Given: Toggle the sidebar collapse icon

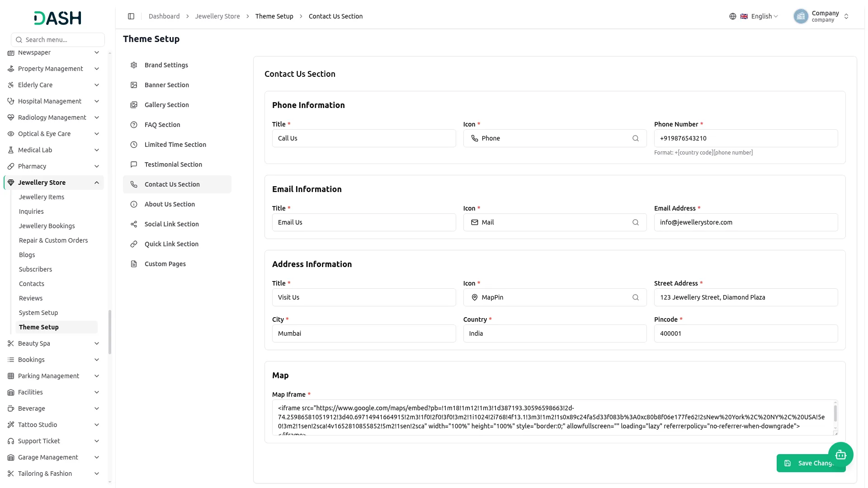Looking at the screenshot, I should coord(131,16).
